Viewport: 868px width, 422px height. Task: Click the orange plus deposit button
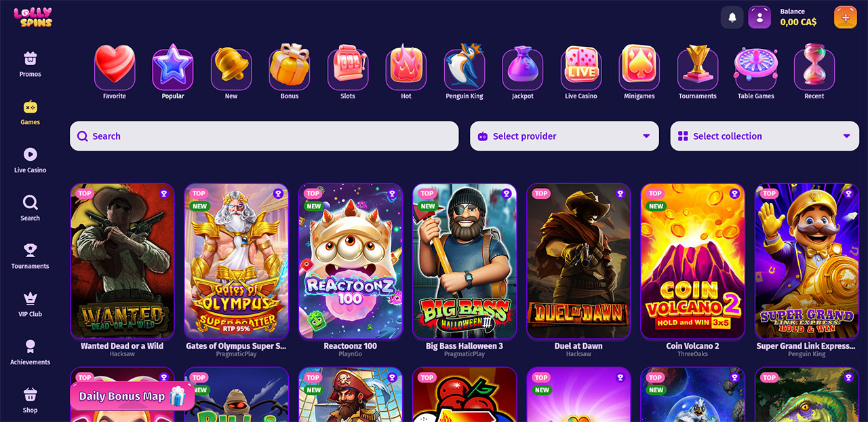pos(846,18)
